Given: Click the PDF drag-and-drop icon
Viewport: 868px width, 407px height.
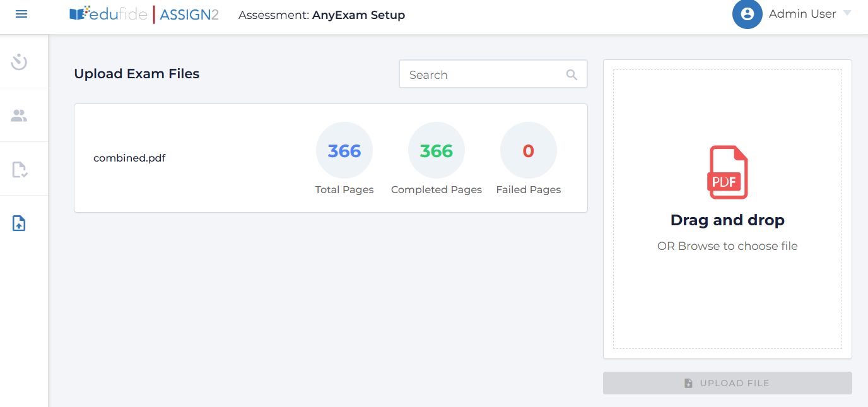Looking at the screenshot, I should (x=727, y=170).
